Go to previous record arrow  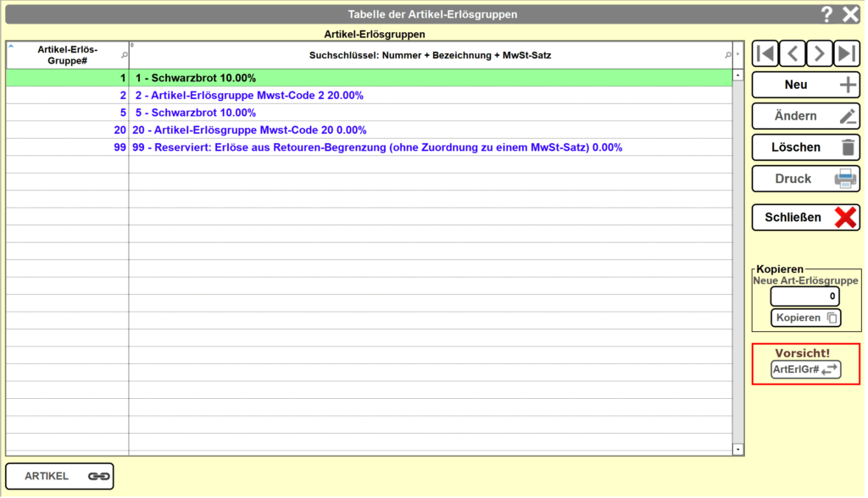(x=793, y=53)
